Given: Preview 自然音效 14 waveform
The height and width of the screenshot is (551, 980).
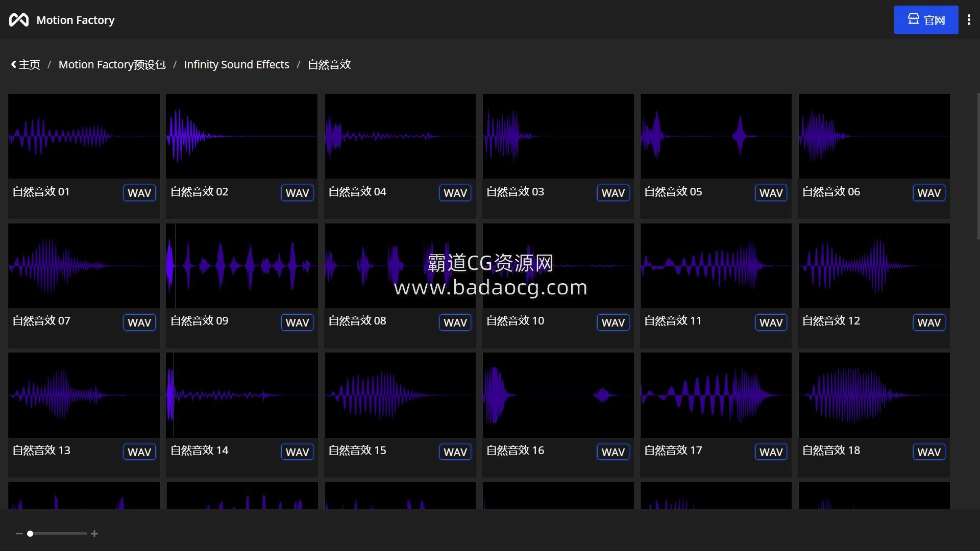Looking at the screenshot, I should (242, 395).
